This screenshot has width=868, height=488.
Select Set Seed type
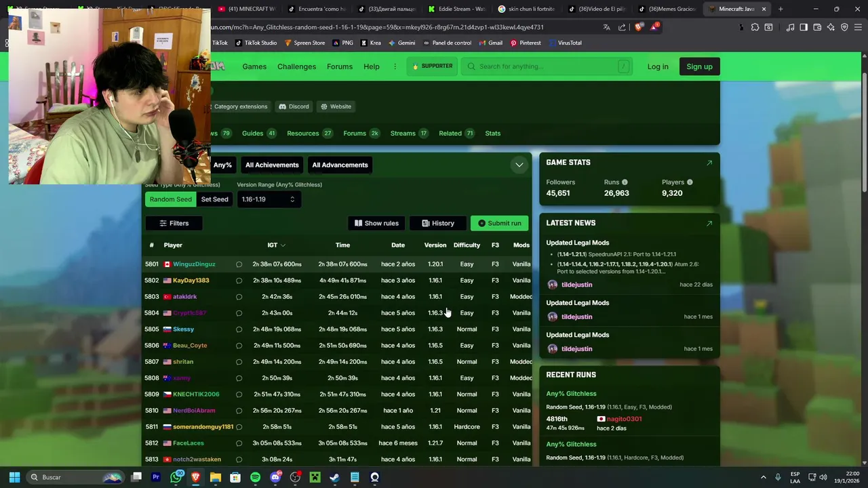[x=214, y=199]
